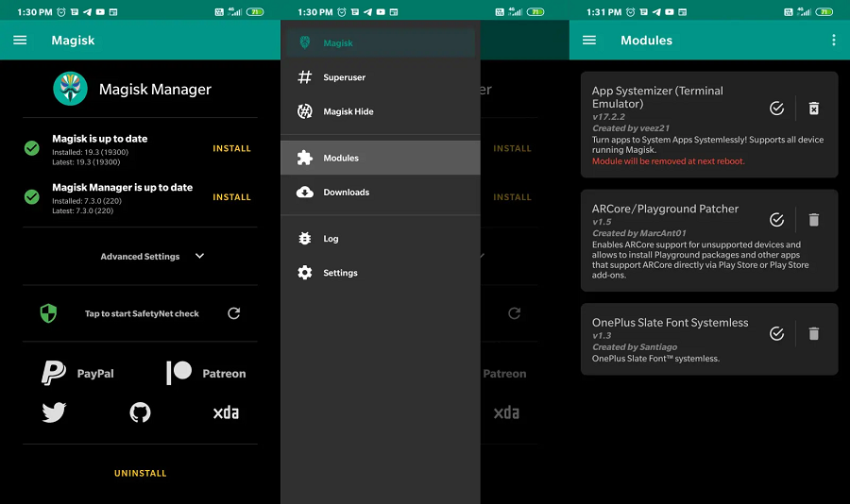Open the PayPal donation link
This screenshot has width=850, height=504.
[77, 373]
